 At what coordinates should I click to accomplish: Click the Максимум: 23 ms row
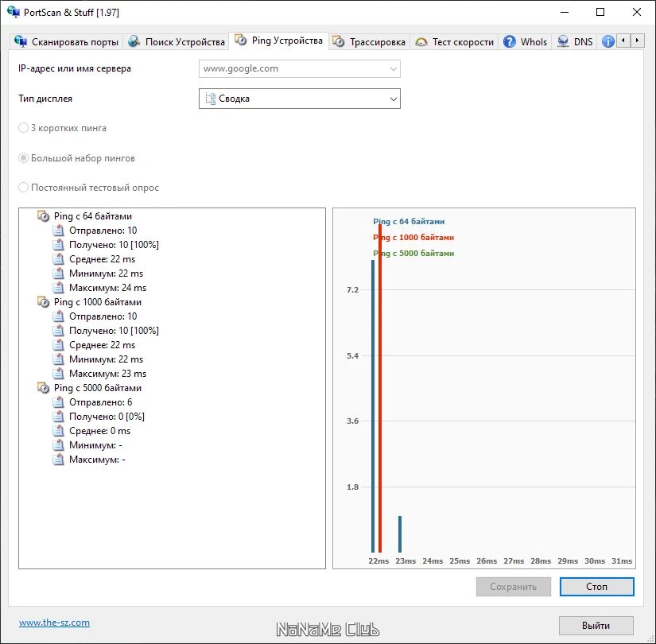click(107, 374)
